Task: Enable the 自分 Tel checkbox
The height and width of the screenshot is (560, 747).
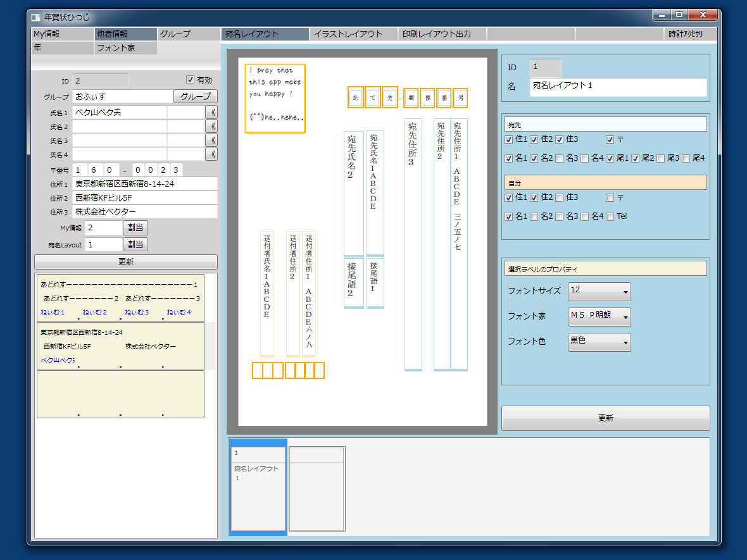Action: [610, 216]
